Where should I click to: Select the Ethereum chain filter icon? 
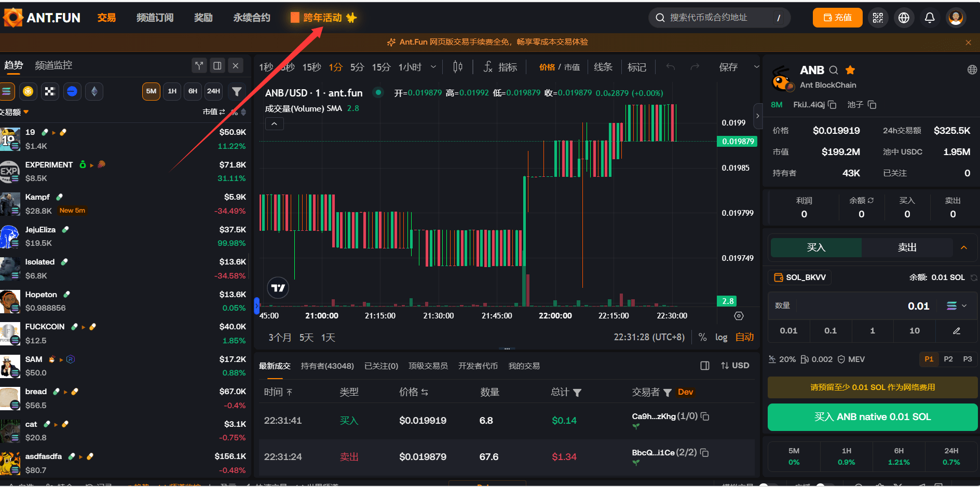(94, 91)
